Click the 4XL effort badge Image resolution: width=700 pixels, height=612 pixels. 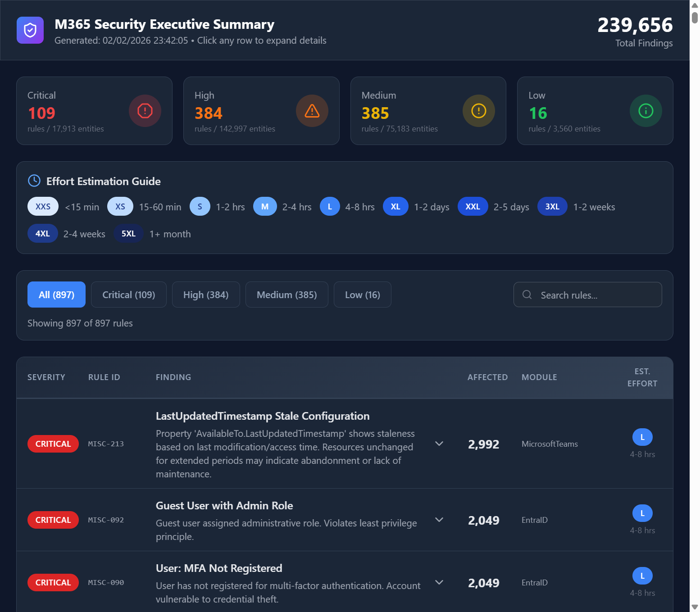point(43,234)
